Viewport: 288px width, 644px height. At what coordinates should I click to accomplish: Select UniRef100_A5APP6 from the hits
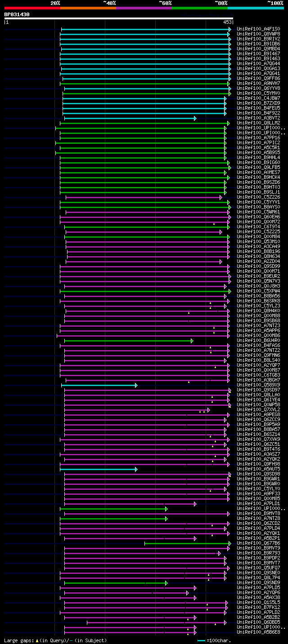pos(258,330)
